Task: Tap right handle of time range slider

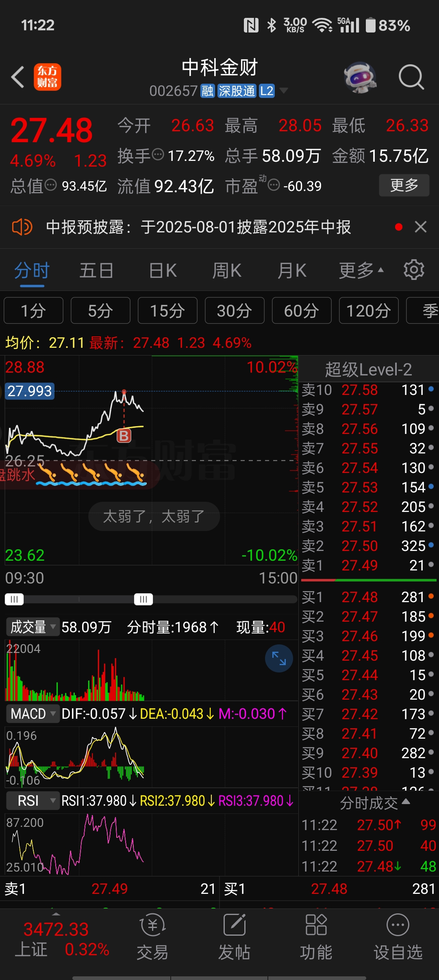Action: click(x=143, y=599)
